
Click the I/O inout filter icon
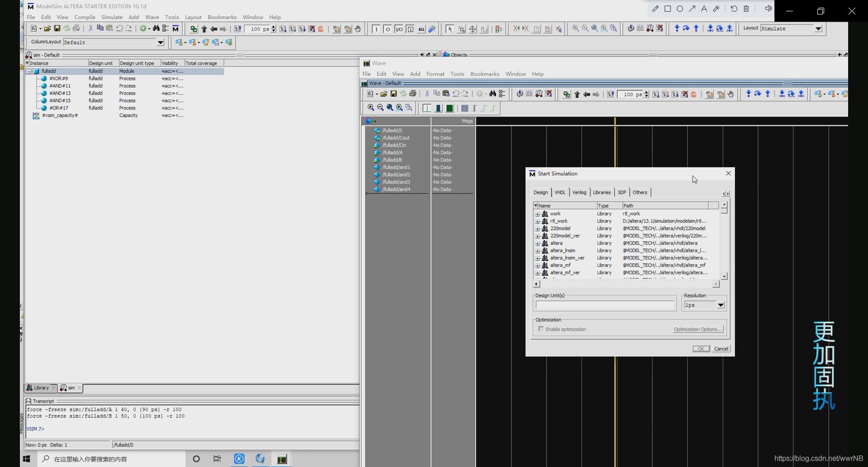point(399,29)
